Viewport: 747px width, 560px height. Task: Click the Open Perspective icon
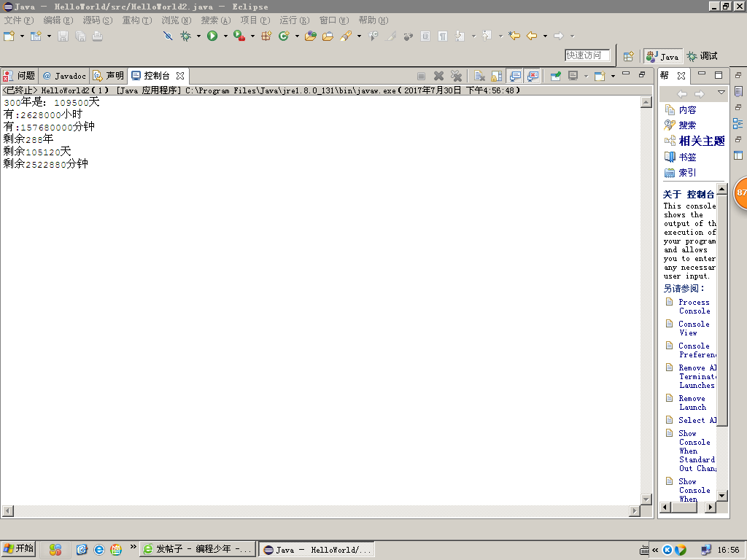627,56
